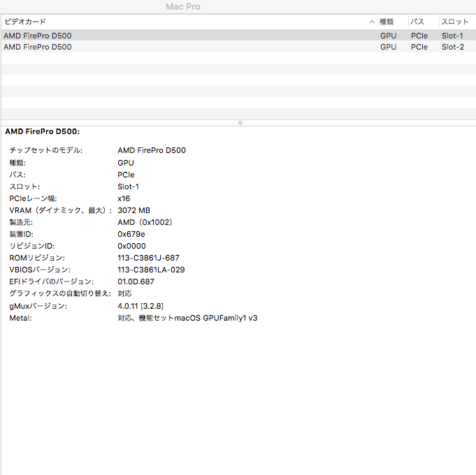The width and height of the screenshot is (476, 475).
Task: Click the チップセットのモデル value AMD FirePro D500
Action: click(x=152, y=150)
